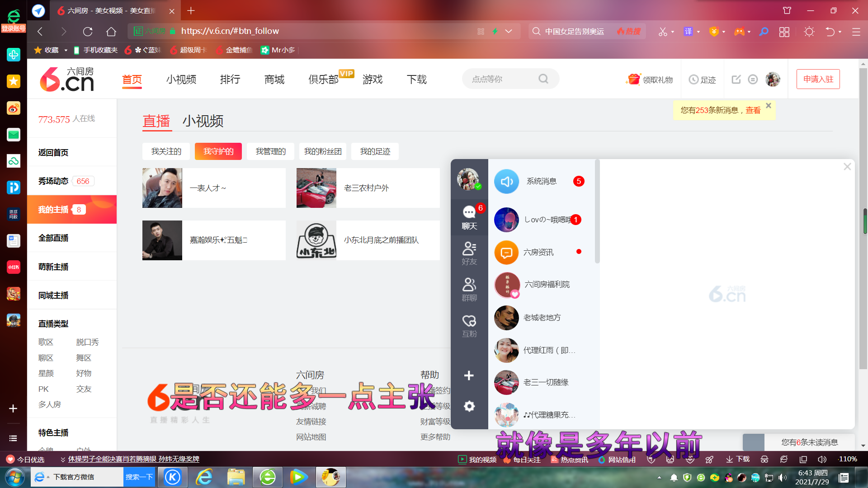Open the browser grid apps icon

pyautogui.click(x=784, y=32)
